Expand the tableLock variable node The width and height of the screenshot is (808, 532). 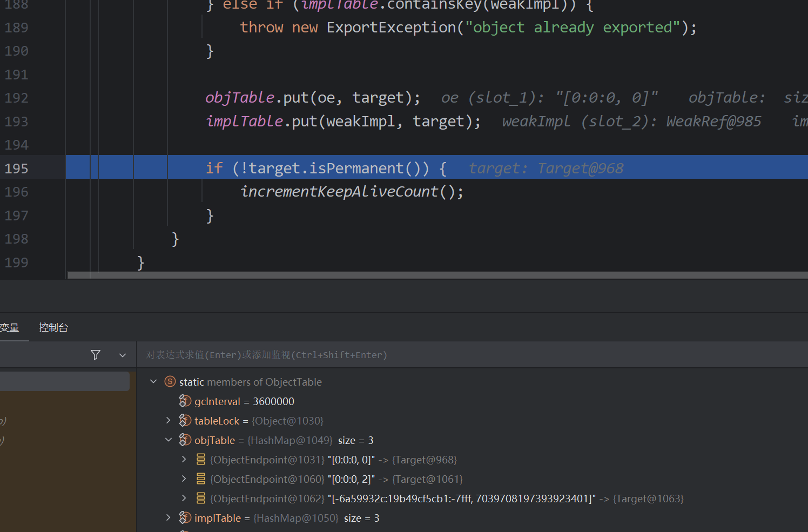(169, 421)
